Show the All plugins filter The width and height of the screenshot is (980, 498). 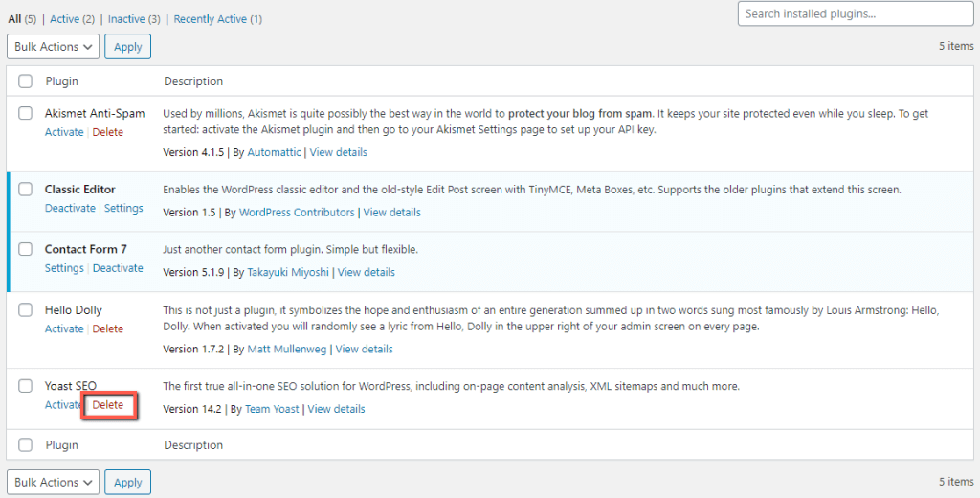[x=22, y=19]
